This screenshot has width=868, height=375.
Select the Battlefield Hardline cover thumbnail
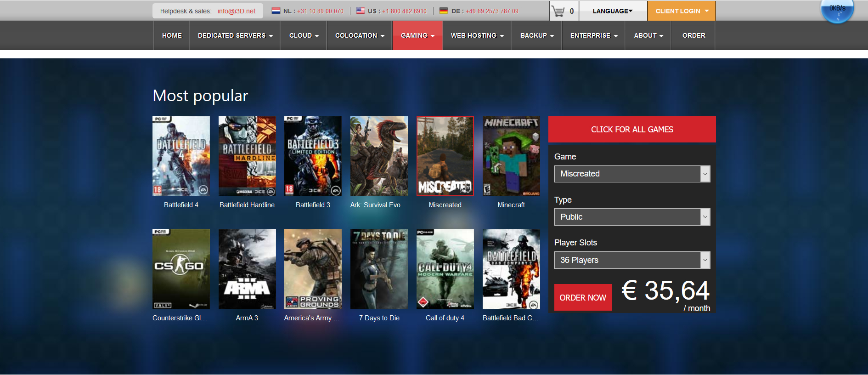tap(247, 156)
